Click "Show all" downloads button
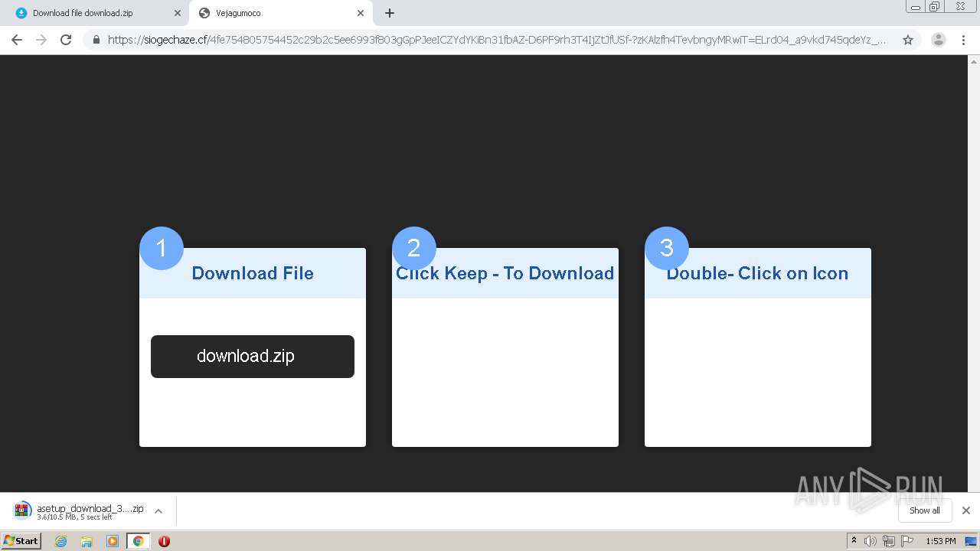The height and width of the screenshot is (551, 980). [925, 510]
